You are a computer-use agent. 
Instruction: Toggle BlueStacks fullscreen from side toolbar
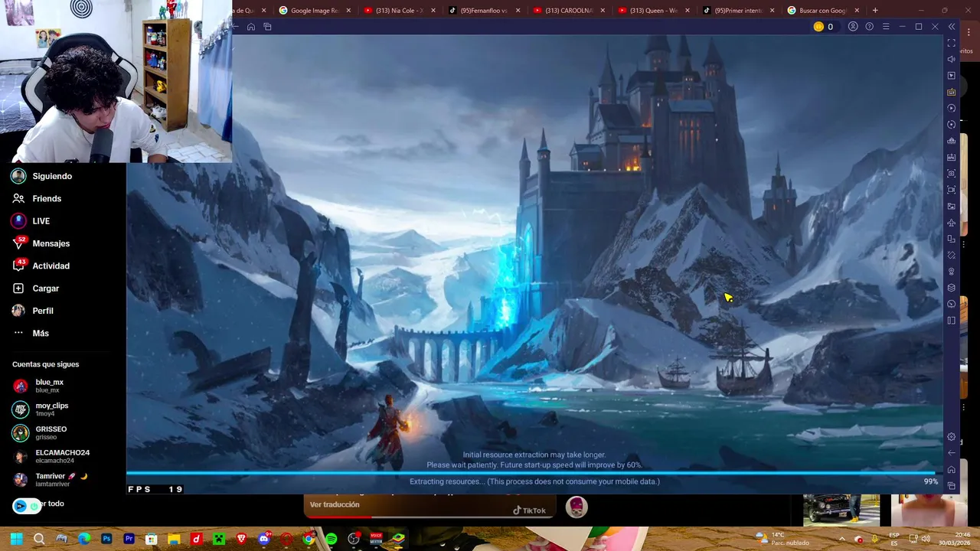pyautogui.click(x=952, y=43)
